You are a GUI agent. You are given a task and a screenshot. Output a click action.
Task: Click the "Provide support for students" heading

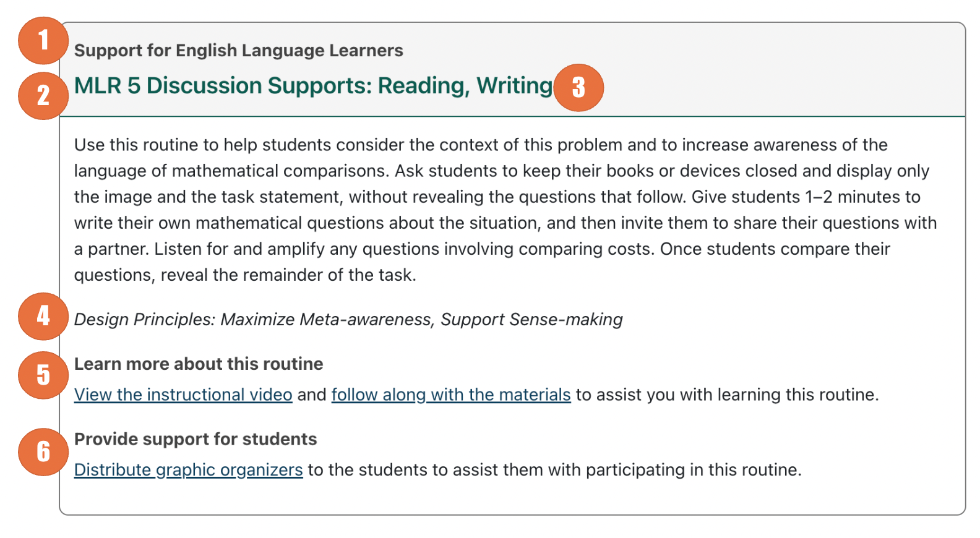tap(195, 439)
